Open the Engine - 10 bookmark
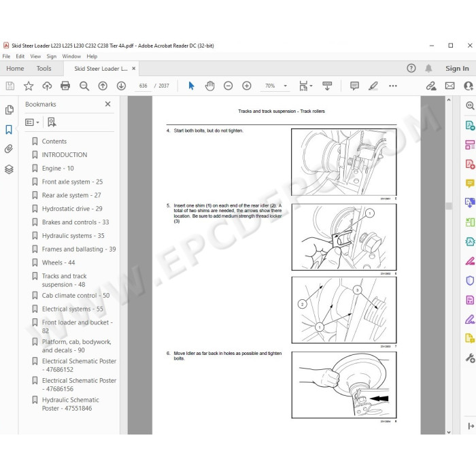Screen dimensions: 476x476 coord(58,169)
